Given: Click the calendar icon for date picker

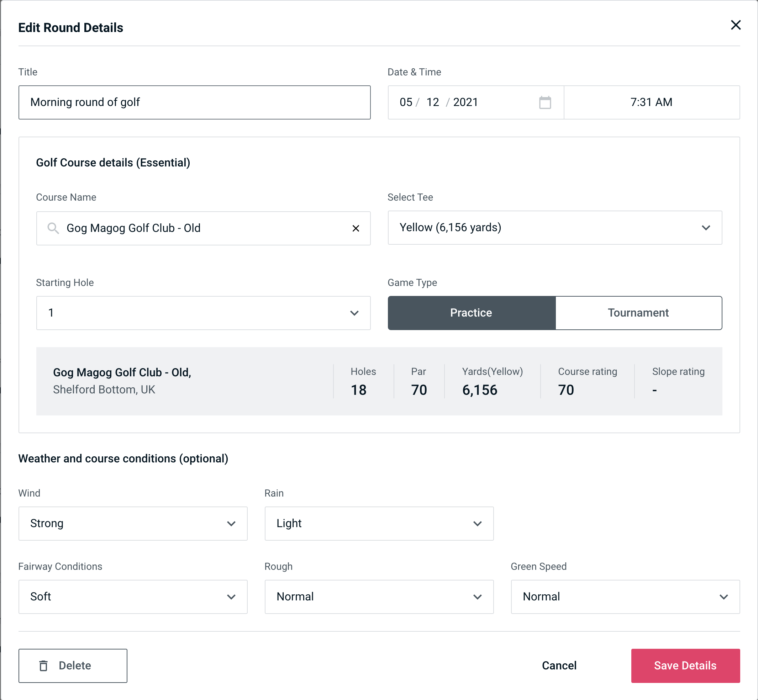Looking at the screenshot, I should 545,102.
